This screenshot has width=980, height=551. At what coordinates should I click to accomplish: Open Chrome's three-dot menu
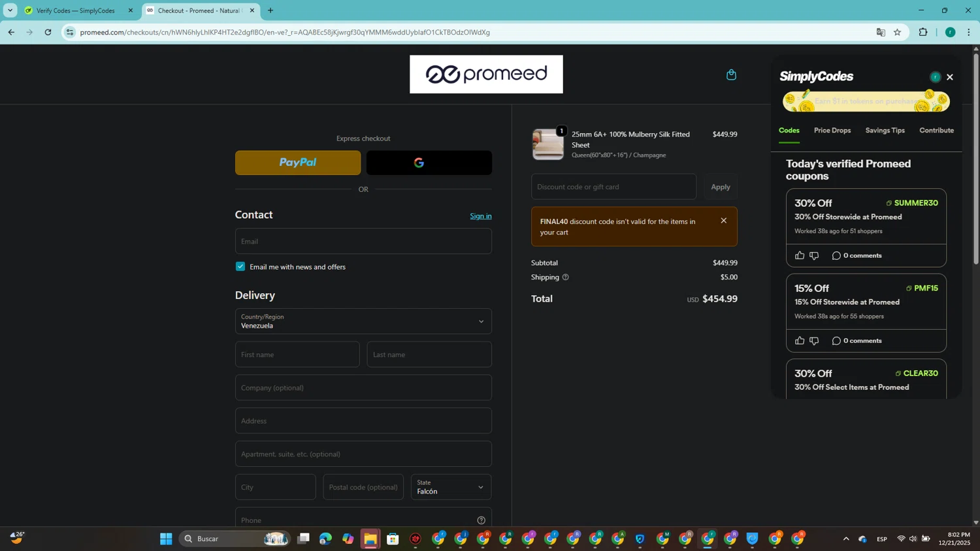click(x=969, y=32)
